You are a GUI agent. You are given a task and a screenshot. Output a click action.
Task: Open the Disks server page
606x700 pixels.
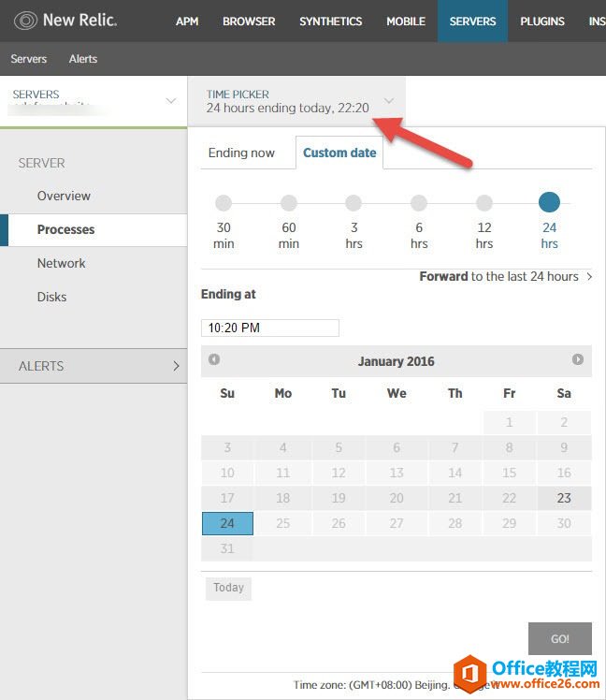click(x=51, y=297)
